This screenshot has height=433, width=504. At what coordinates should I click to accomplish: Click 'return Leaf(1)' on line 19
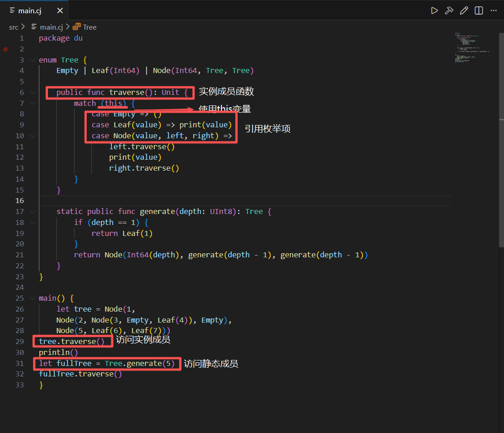(x=122, y=234)
